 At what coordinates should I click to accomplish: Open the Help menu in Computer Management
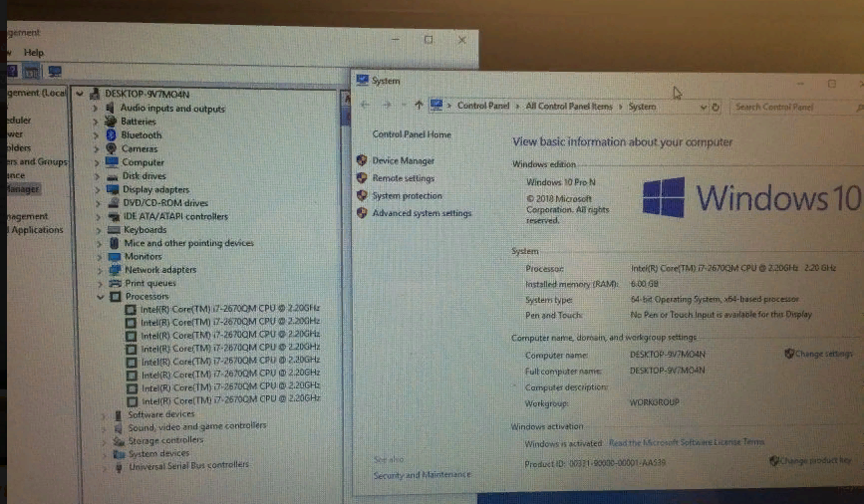34,53
